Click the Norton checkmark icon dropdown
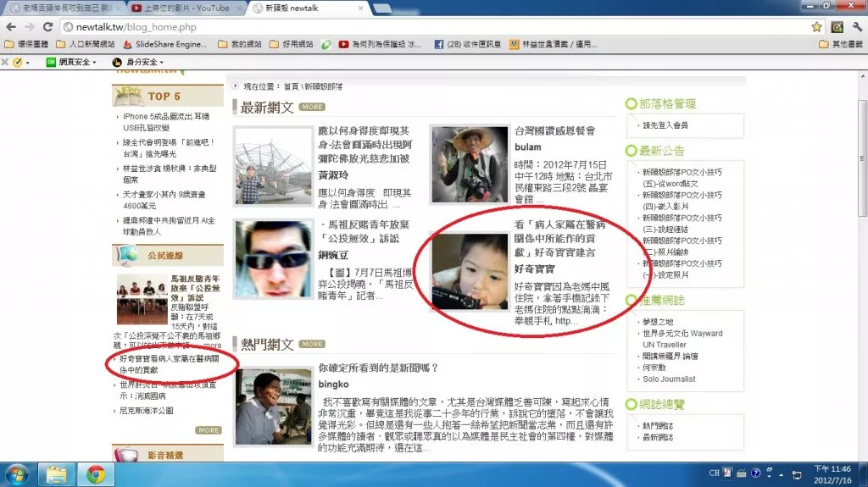The width and height of the screenshot is (868, 487). click(x=21, y=62)
